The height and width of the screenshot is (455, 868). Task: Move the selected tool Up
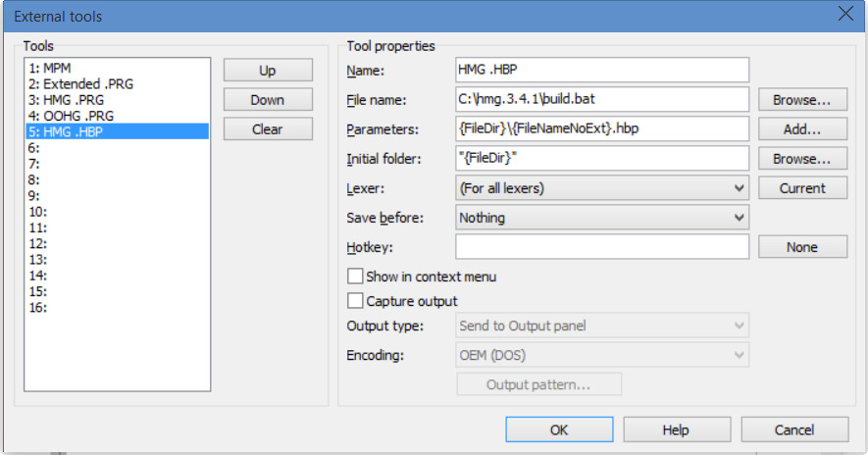[268, 71]
